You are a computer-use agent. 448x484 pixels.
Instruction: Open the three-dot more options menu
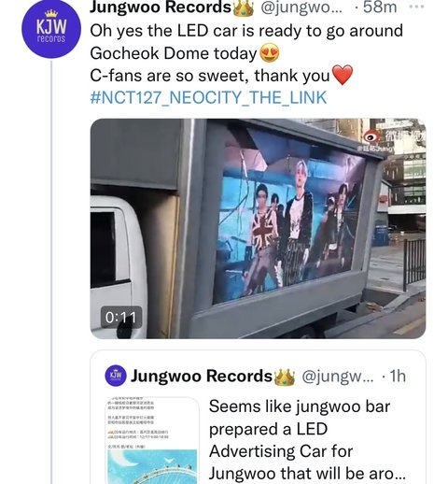point(417,7)
